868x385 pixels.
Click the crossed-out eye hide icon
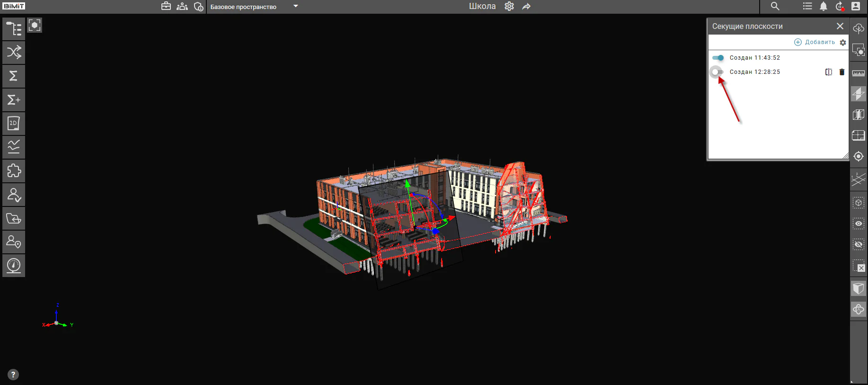(x=859, y=244)
